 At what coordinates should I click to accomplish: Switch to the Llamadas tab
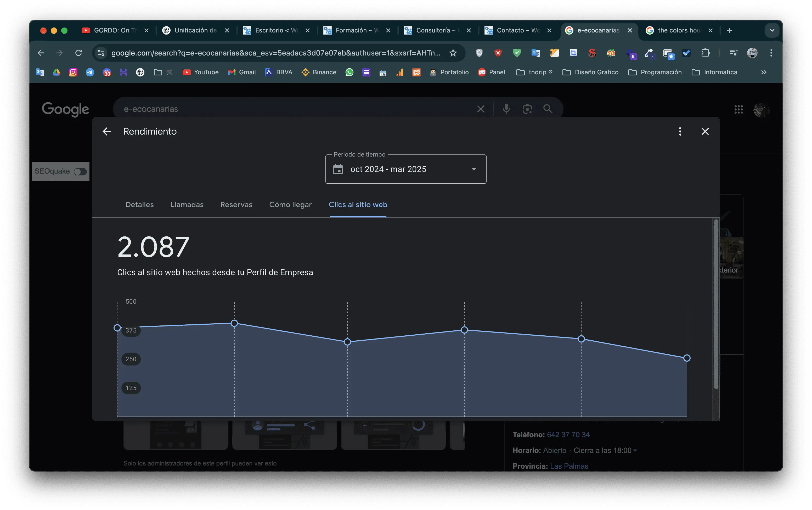coord(187,205)
